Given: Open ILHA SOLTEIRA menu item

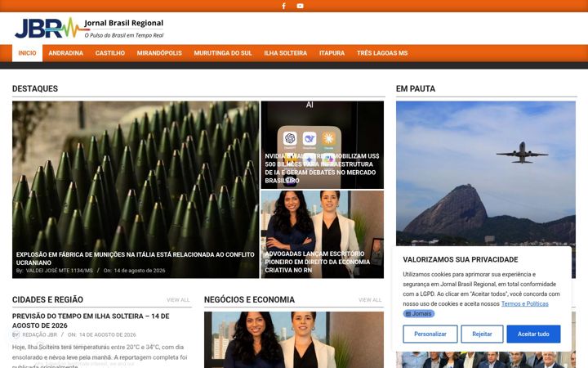Looking at the screenshot, I should pyautogui.click(x=285, y=53).
